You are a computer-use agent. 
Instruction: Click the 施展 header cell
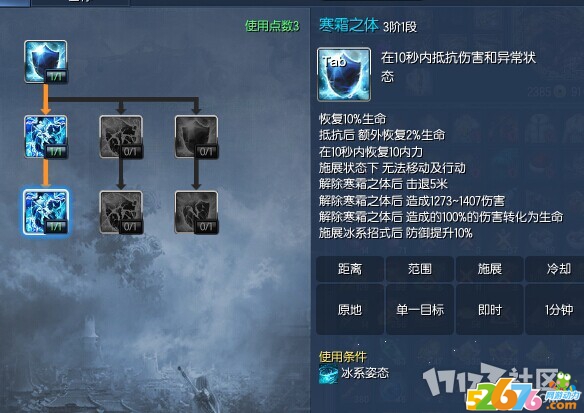coord(489,269)
